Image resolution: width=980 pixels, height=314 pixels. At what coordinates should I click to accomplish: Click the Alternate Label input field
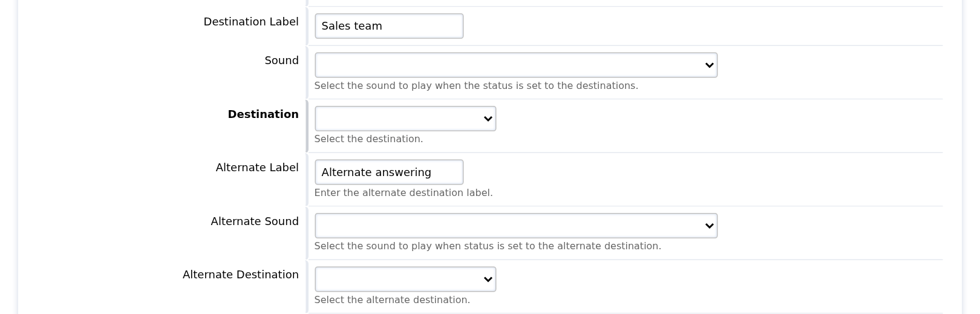[389, 172]
